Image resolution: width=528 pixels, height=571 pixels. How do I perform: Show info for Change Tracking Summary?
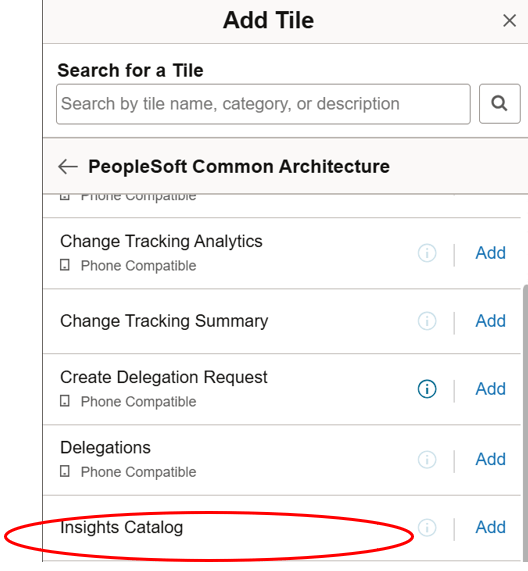coord(427,321)
